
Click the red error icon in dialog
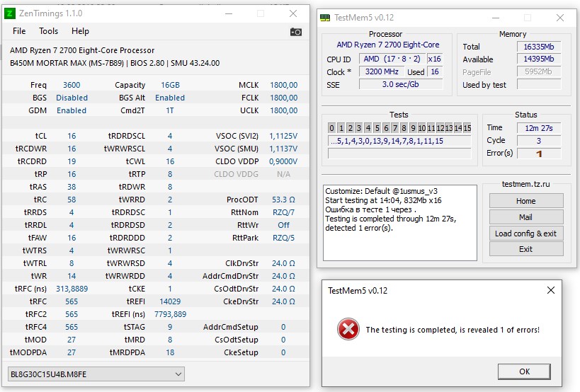pos(348,329)
